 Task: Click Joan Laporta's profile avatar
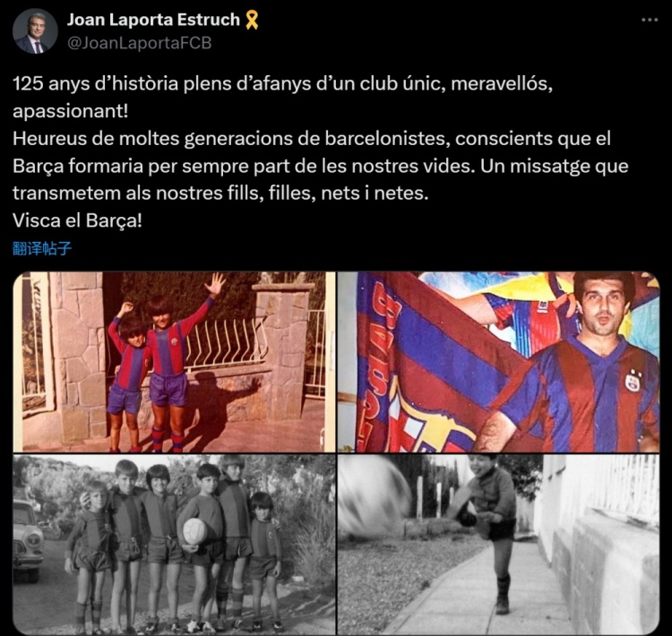35,31
